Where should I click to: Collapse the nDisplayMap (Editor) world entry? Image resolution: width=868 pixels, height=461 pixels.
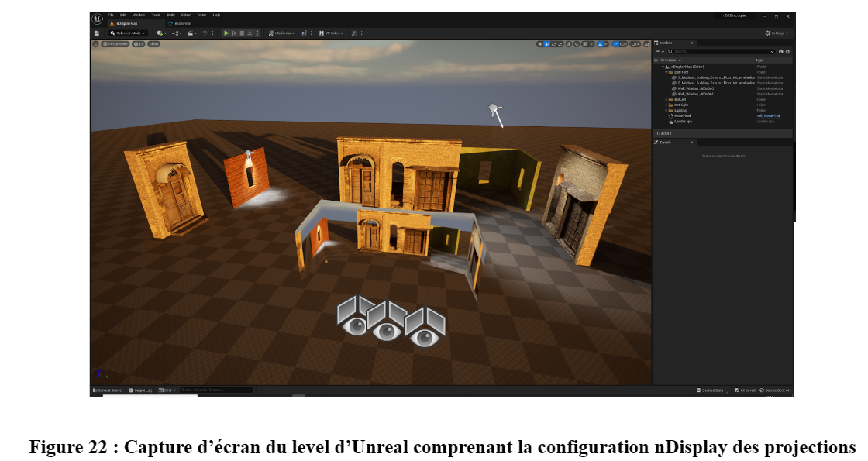[663, 67]
